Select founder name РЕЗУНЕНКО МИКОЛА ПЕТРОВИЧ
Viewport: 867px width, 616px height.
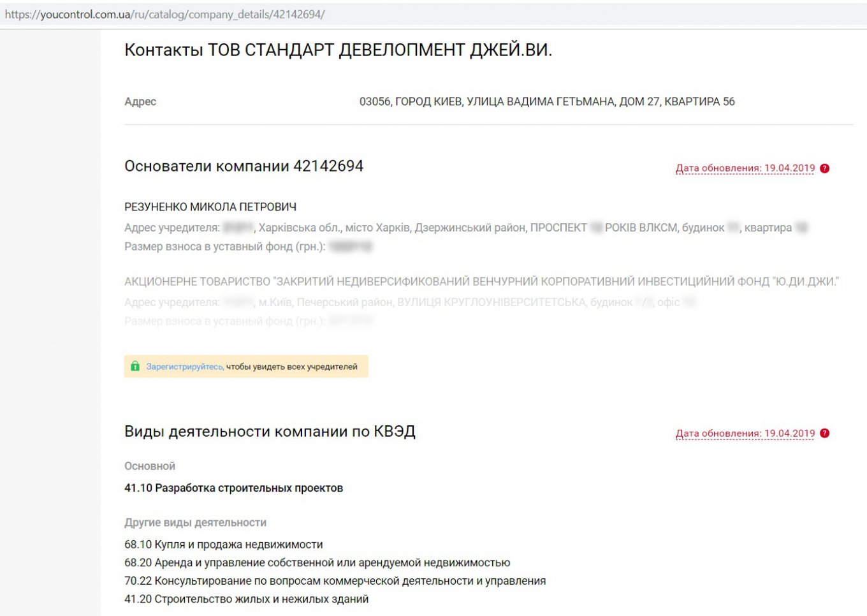[x=210, y=207]
